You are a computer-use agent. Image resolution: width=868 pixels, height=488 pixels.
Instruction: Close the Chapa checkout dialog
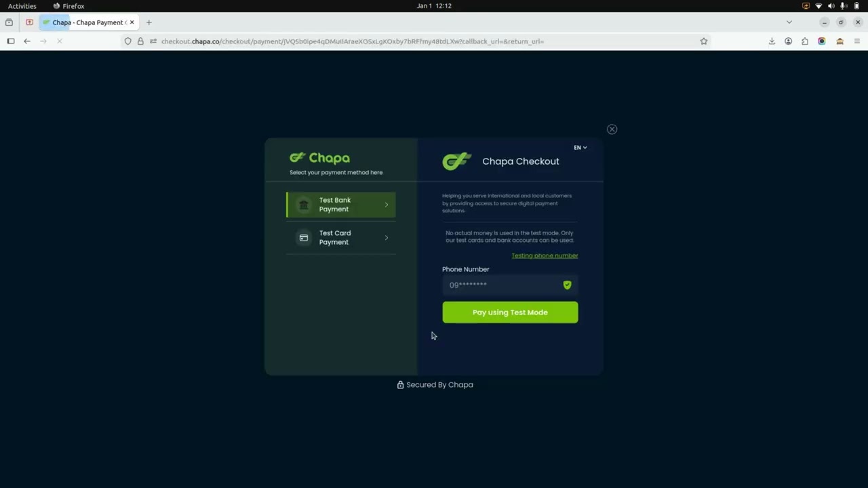[612, 129]
